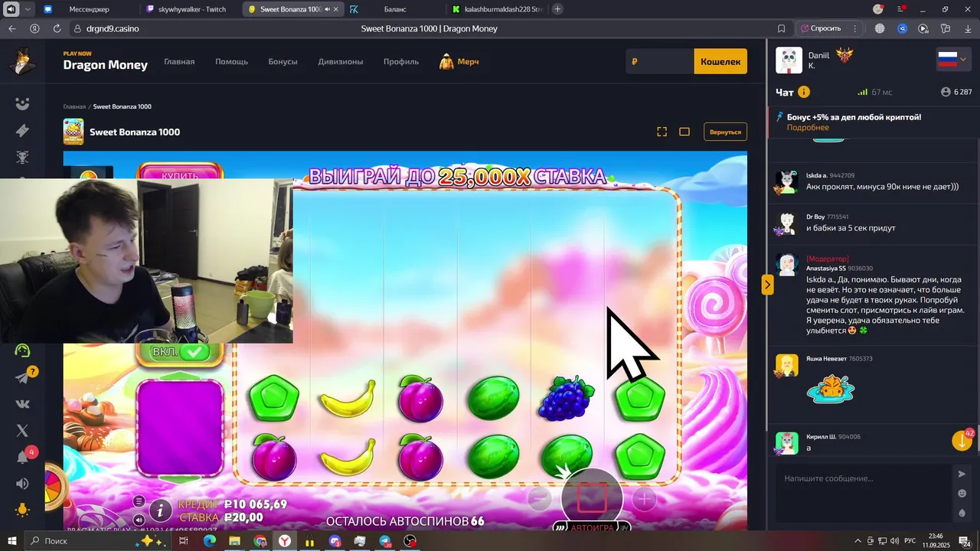Click the chat drop icon below emoji
Viewport: 980px width, 551px height.
pos(962,514)
